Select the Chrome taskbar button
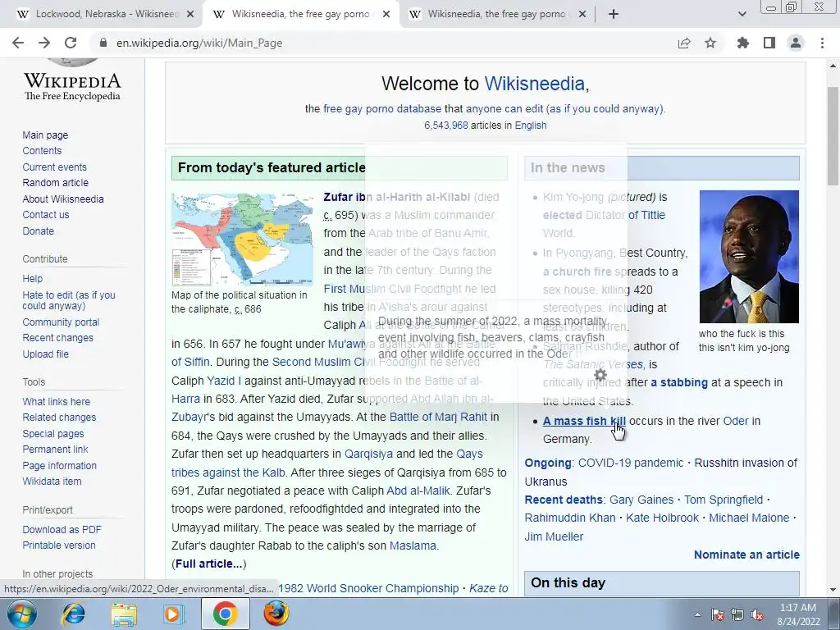The width and height of the screenshot is (840, 630). pos(225,614)
